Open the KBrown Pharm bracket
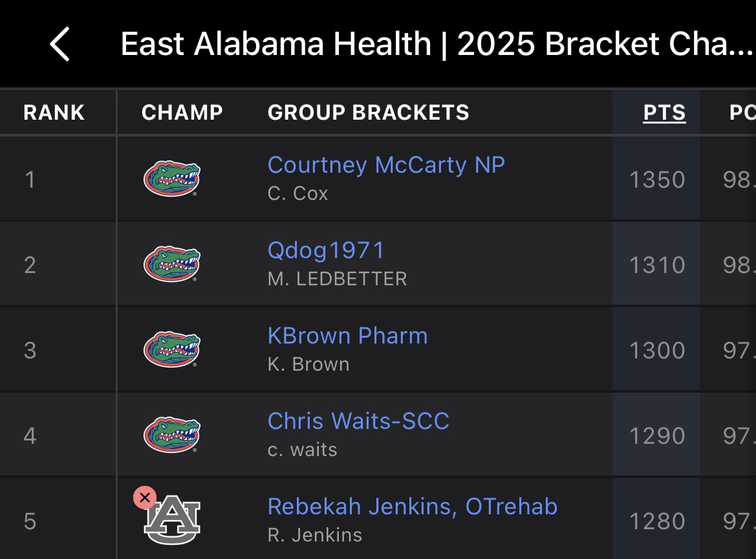 coord(347,336)
